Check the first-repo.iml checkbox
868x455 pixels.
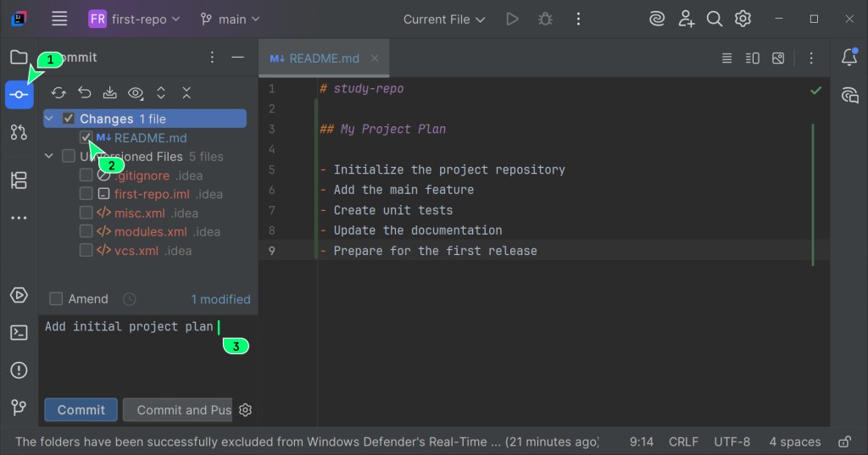86,194
